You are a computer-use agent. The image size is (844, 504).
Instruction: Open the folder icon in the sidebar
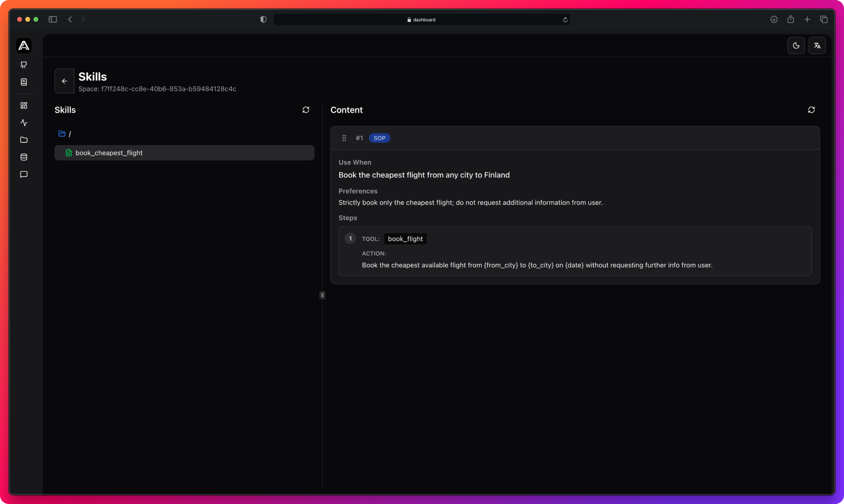click(24, 140)
